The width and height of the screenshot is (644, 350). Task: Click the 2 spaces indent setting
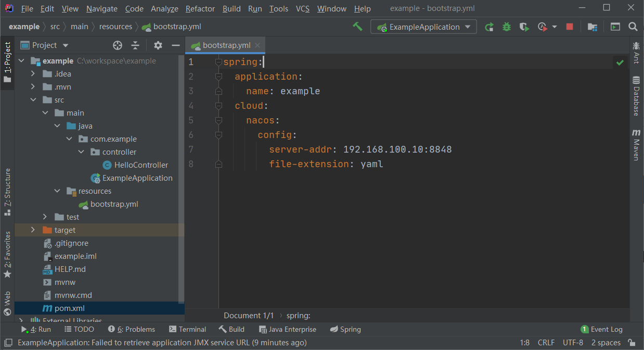pyautogui.click(x=606, y=343)
